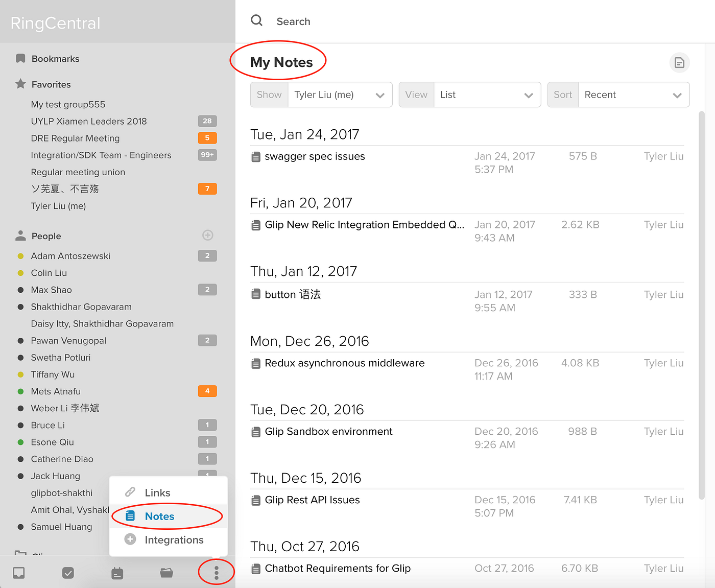Open the Favorites section label
The image size is (715, 588).
(51, 84)
